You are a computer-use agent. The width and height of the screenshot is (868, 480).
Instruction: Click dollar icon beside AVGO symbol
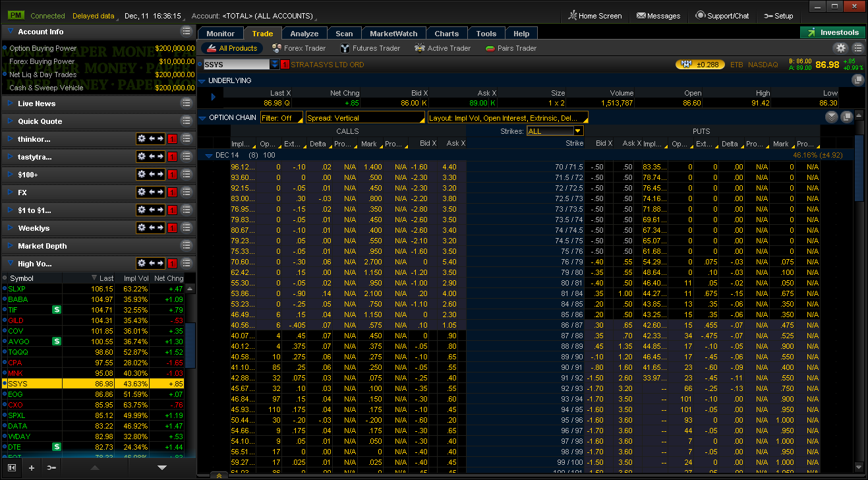click(x=57, y=342)
